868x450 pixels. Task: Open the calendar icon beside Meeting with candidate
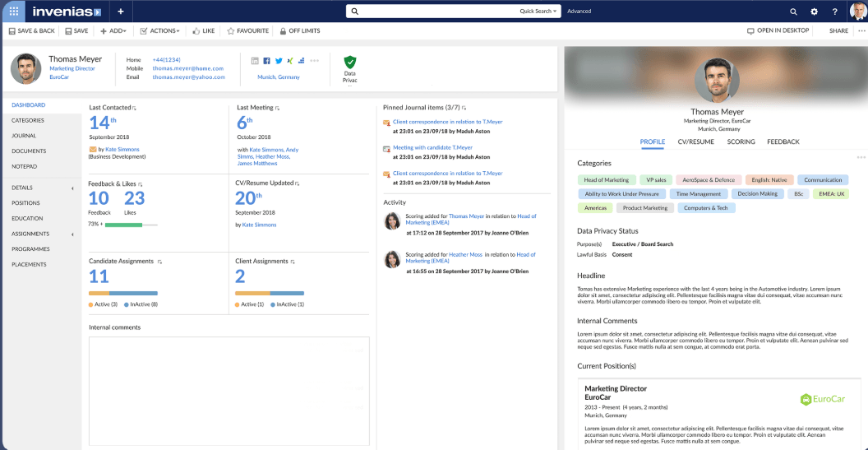[x=386, y=149]
